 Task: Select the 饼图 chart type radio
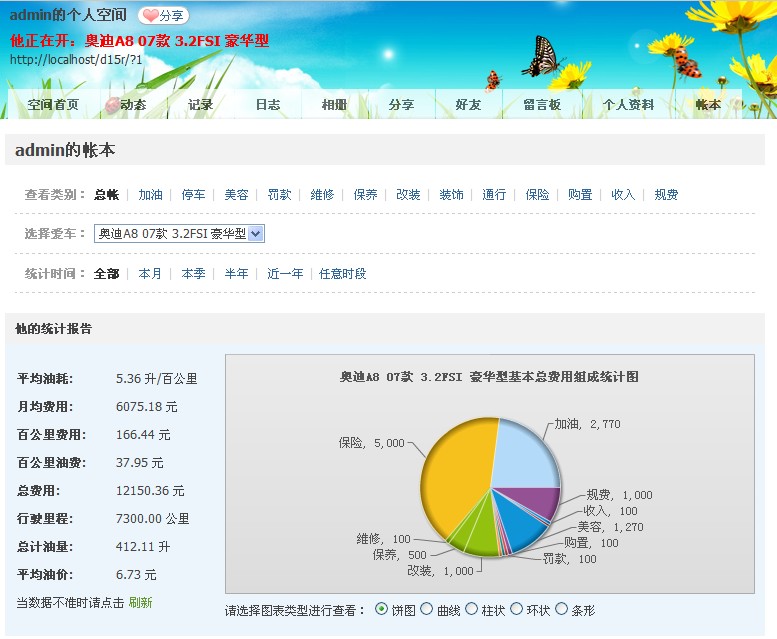coord(381,609)
